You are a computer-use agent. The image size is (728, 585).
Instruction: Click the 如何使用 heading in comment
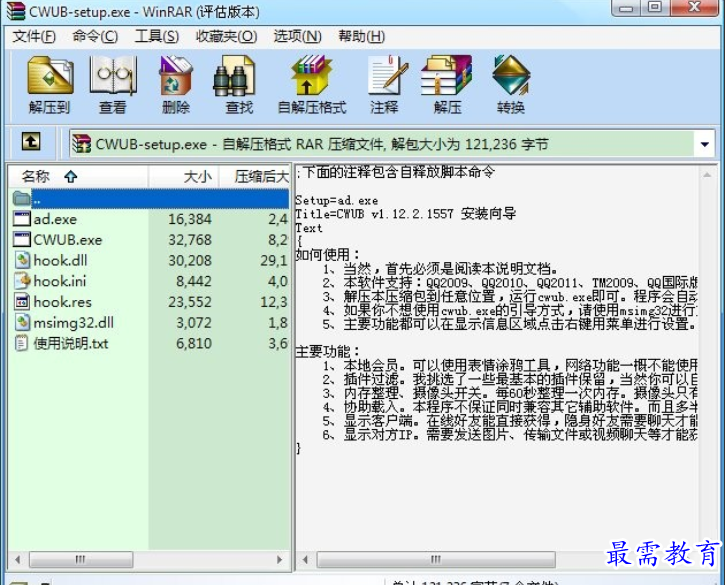coord(328,254)
